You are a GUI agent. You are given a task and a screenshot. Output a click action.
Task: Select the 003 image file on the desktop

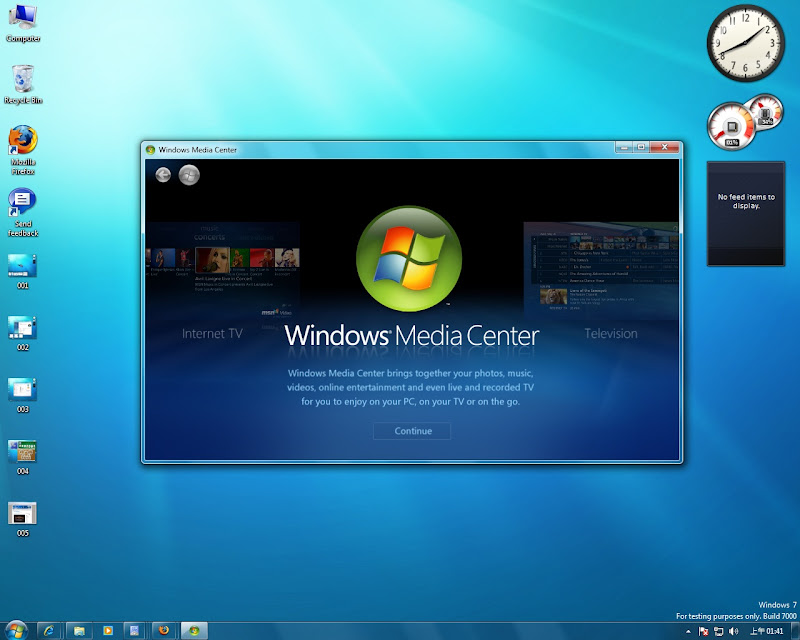click(x=22, y=396)
